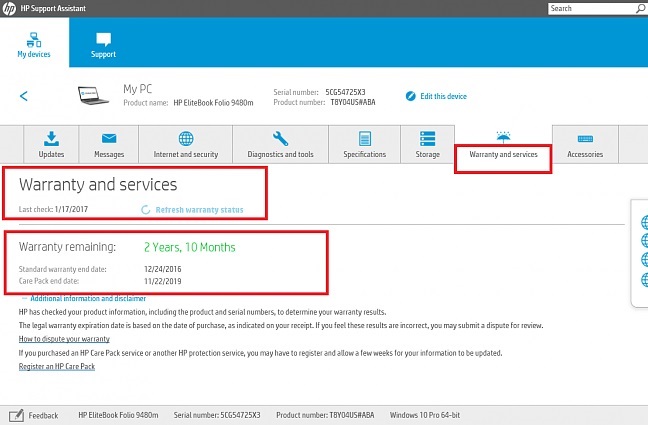Click the pencil icon next to Edit this device

[x=410, y=96]
